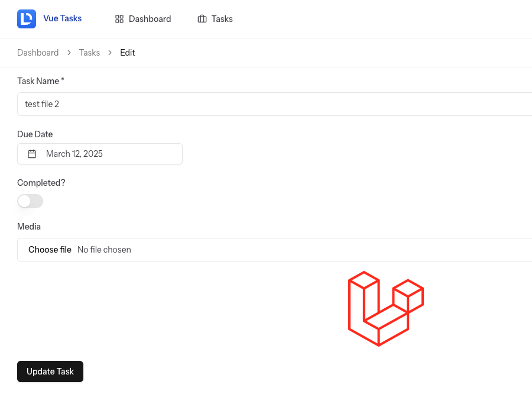Toggle the Completed? switch
Viewport: 532px width, 407px height.
(x=30, y=201)
